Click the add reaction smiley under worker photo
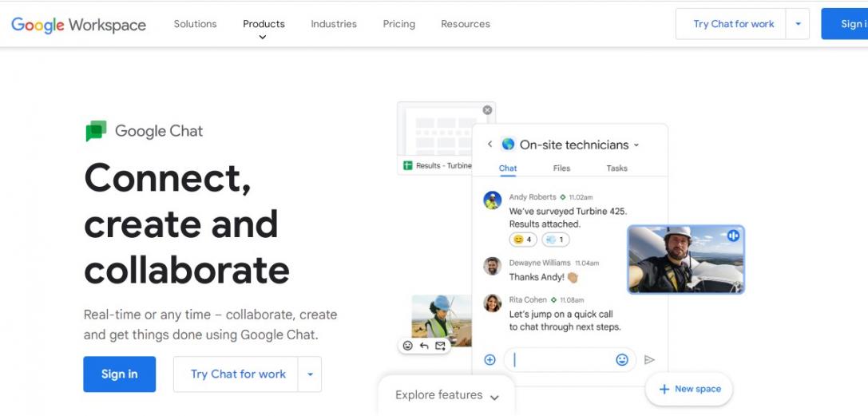868x416 pixels. [x=408, y=346]
